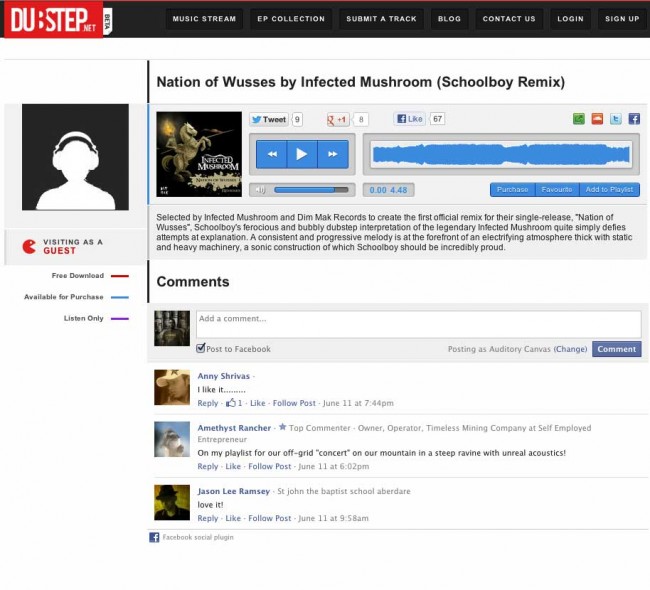Rewind to the previous track
This screenshot has height=590, width=650.
pyautogui.click(x=272, y=154)
